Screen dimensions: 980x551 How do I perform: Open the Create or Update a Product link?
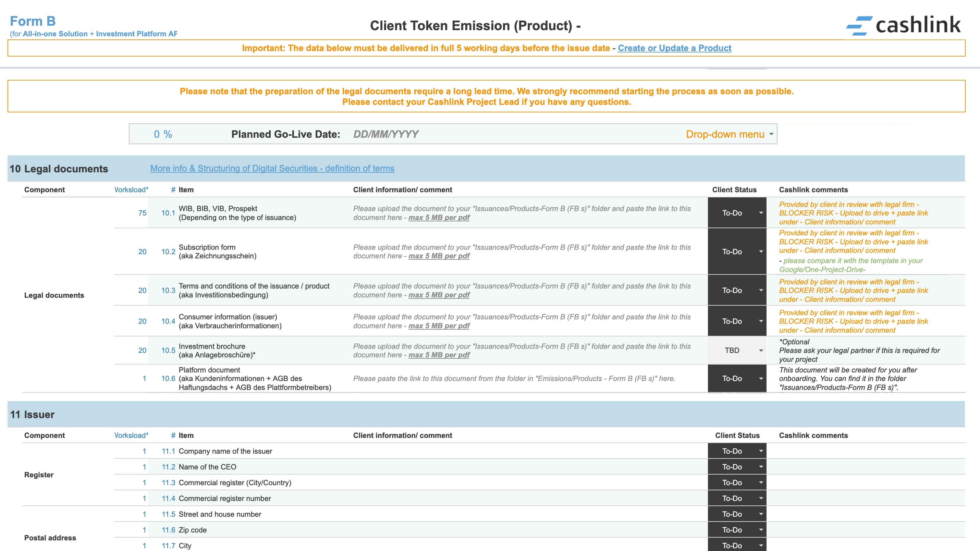[674, 48]
